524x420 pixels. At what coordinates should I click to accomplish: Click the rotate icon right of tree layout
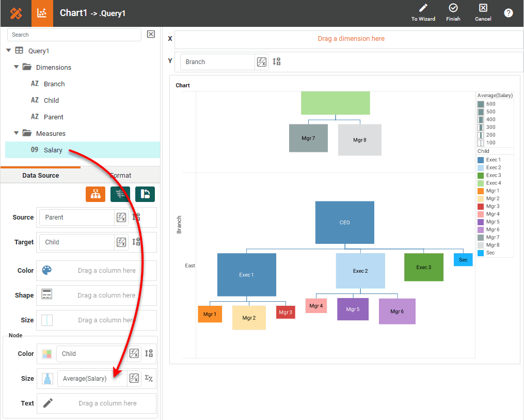(x=145, y=194)
